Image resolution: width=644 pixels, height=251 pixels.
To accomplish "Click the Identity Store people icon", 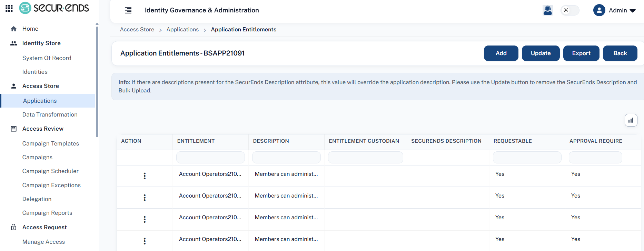I will point(14,43).
